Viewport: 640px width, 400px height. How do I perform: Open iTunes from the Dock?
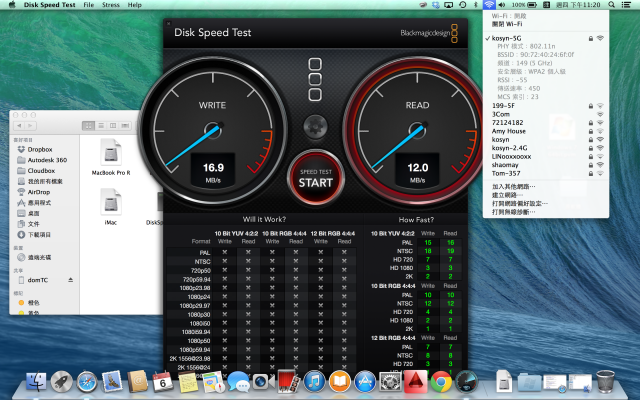314,382
